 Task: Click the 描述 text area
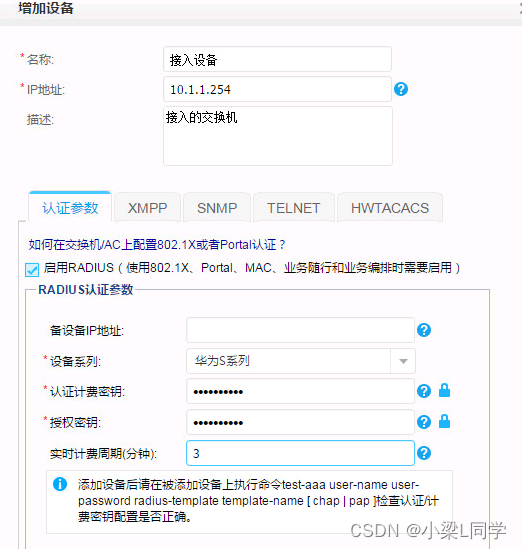click(278, 136)
